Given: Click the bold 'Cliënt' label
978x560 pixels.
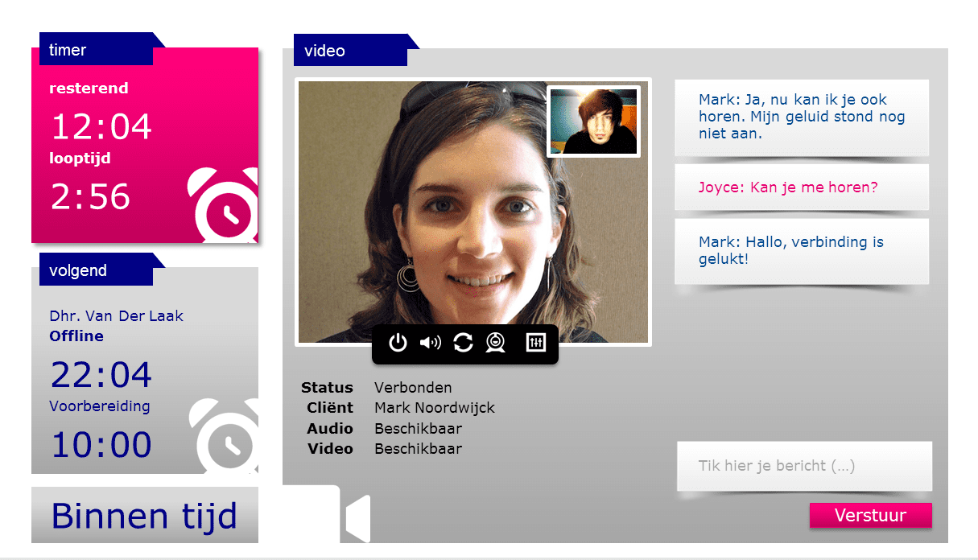Looking at the screenshot, I should [330, 408].
